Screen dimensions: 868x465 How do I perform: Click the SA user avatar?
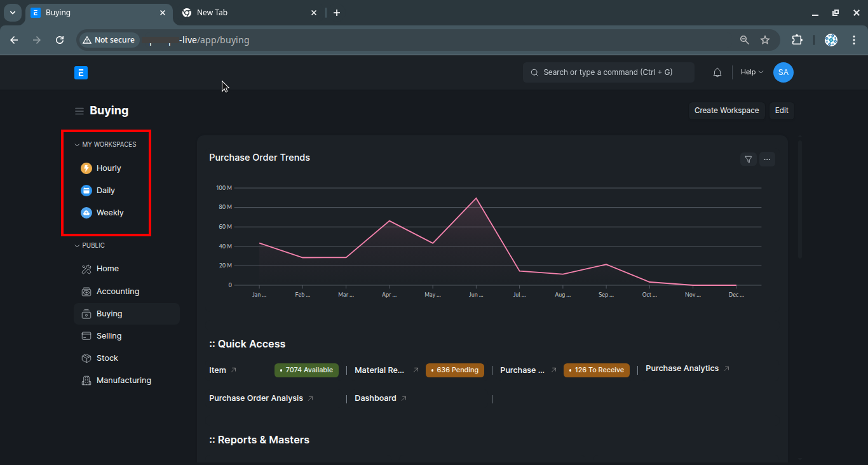[x=783, y=72]
